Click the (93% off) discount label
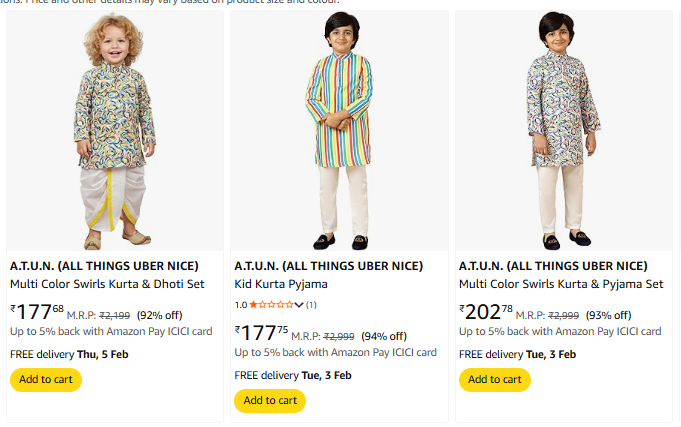The width and height of the screenshot is (681, 427). [x=609, y=314]
